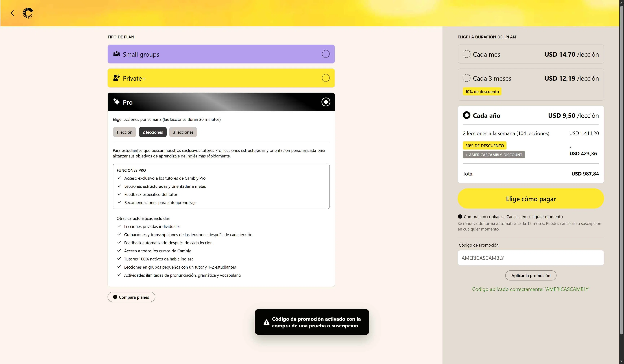The height and width of the screenshot is (364, 624).
Task: Click the back arrow at top left
Action: 12,13
